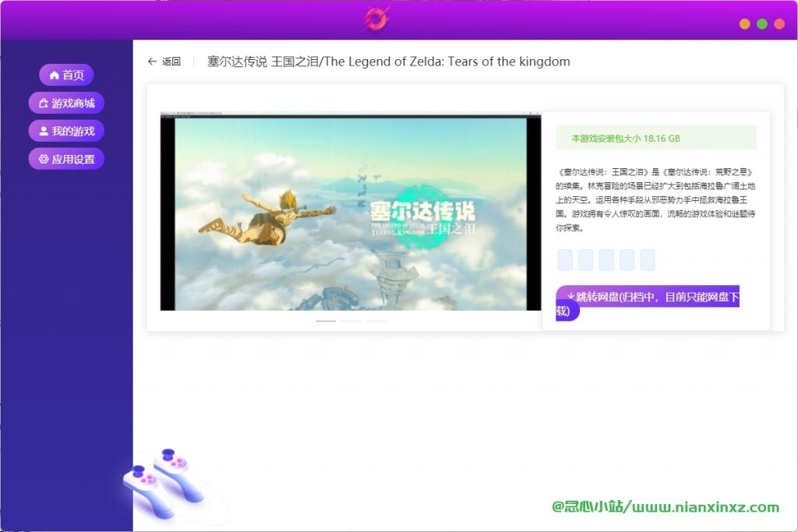798x532 pixels.
Task: Click the red close window button
Action: pyautogui.click(x=779, y=24)
